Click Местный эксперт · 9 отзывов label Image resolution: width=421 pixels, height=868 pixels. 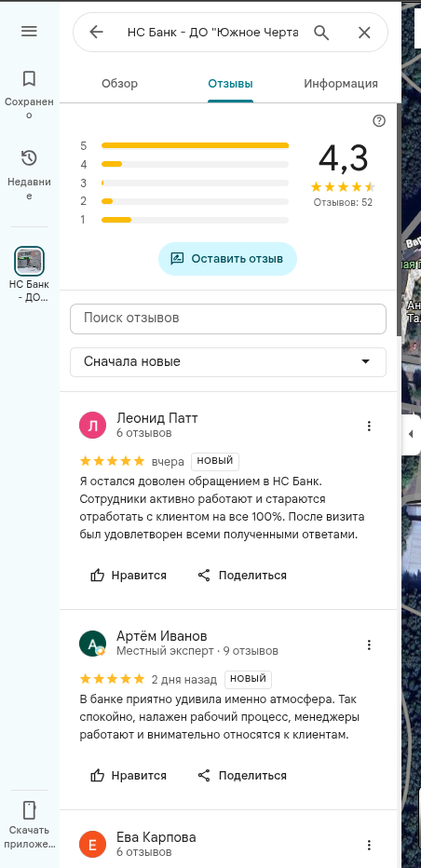(197, 651)
